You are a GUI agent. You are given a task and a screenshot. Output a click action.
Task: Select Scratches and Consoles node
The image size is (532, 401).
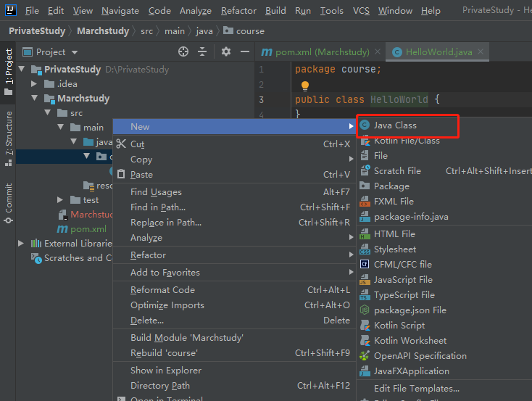coord(72,258)
